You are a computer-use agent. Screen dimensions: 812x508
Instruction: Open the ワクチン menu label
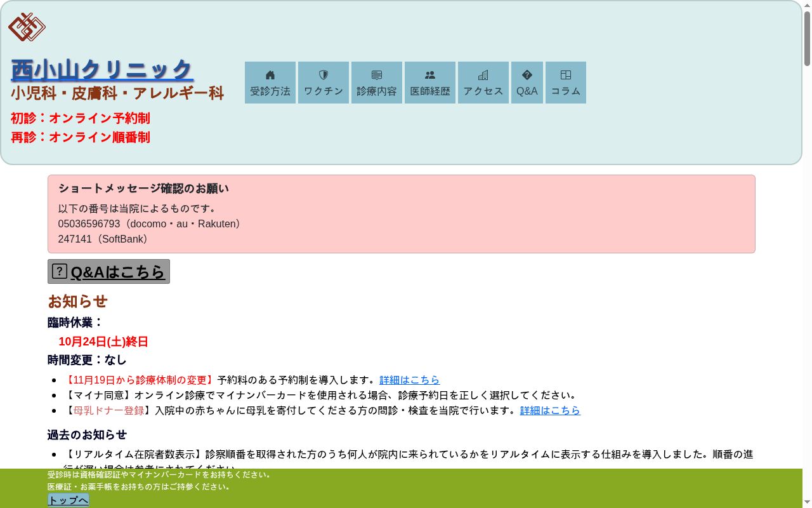[x=324, y=91]
